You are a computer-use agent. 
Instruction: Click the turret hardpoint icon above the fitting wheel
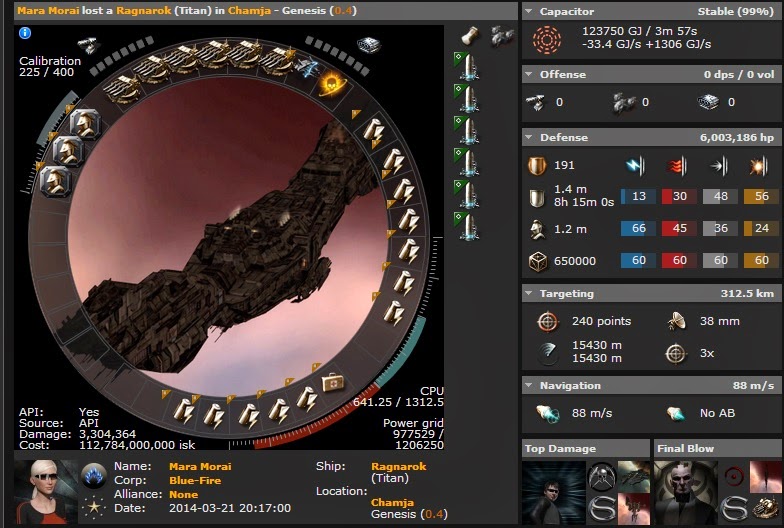pyautogui.click(x=89, y=46)
